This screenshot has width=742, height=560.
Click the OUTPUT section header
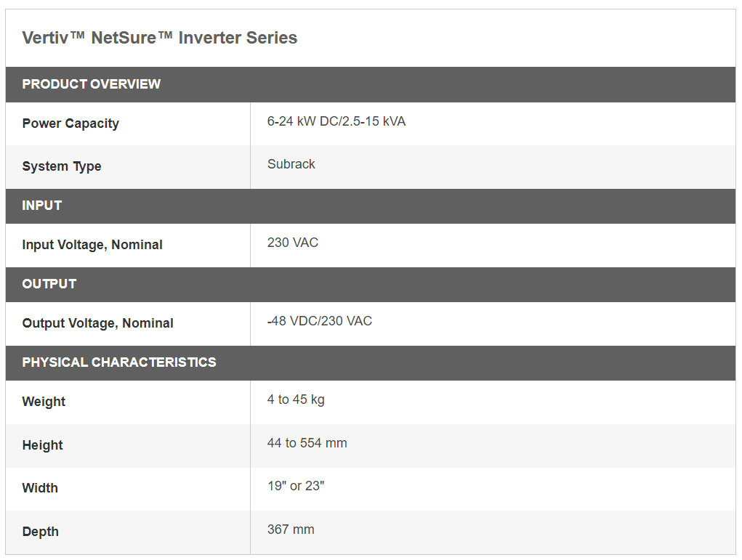tap(49, 284)
